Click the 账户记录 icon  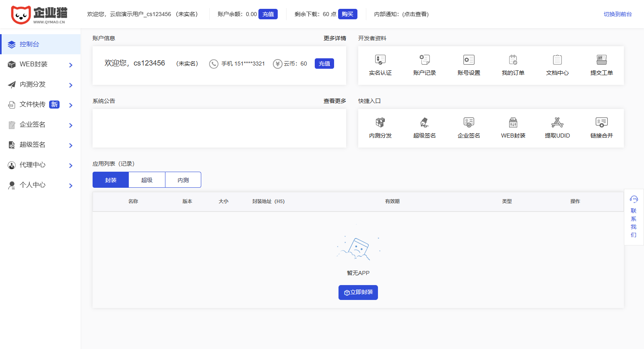(x=424, y=60)
